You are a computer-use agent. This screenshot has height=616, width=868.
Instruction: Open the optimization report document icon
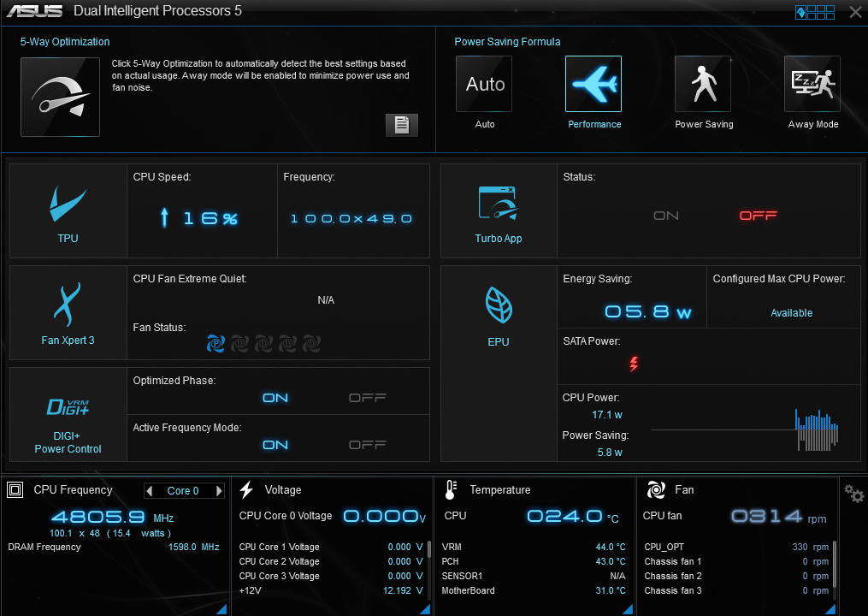pyautogui.click(x=401, y=125)
